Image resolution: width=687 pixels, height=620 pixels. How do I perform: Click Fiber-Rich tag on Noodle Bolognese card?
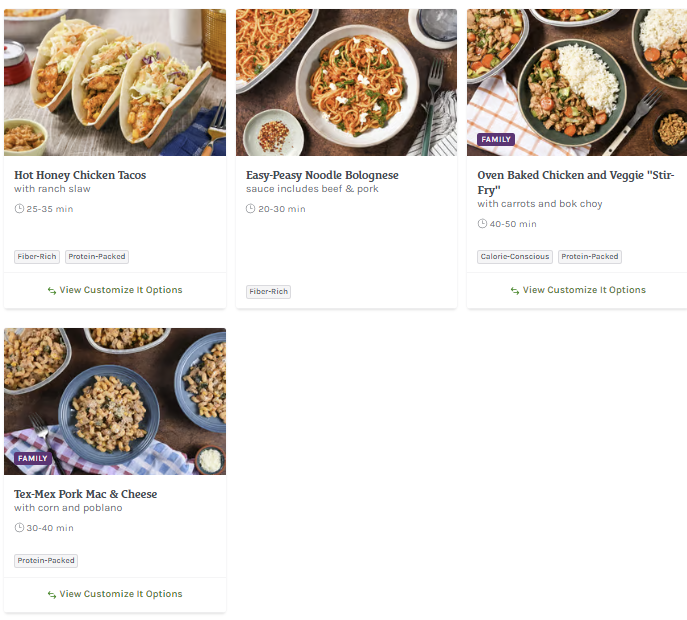point(269,292)
